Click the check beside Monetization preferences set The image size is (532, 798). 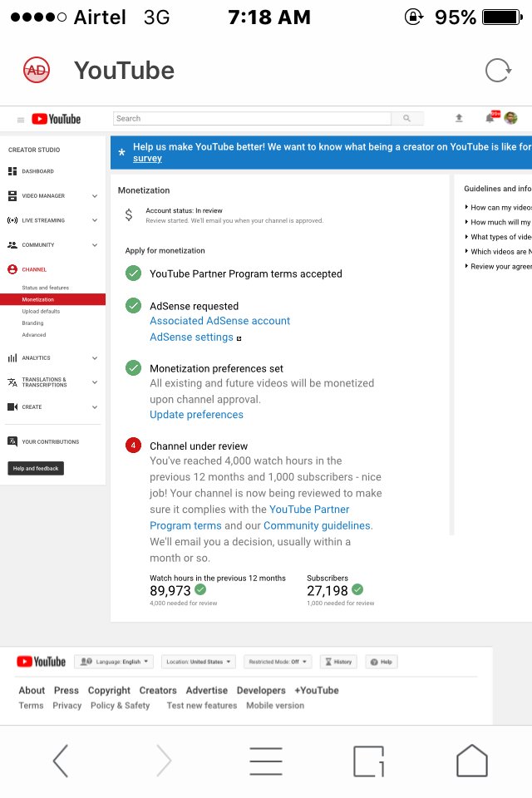pos(133,367)
